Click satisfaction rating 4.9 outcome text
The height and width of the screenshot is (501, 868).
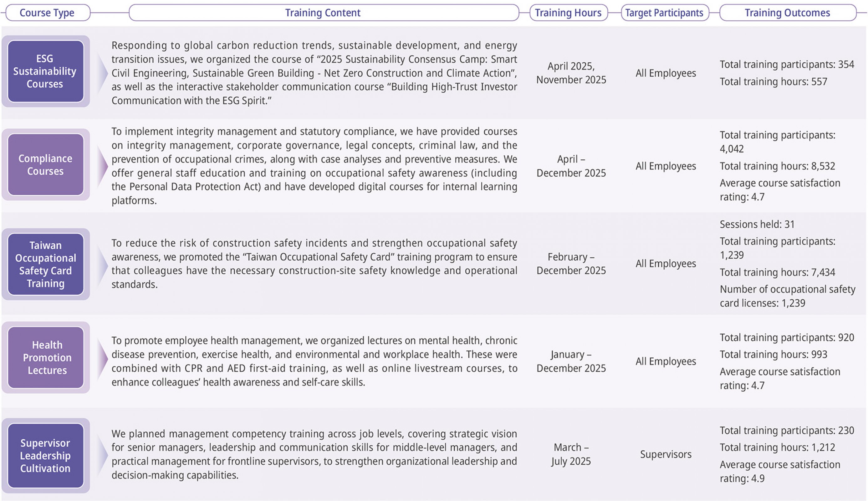click(780, 471)
